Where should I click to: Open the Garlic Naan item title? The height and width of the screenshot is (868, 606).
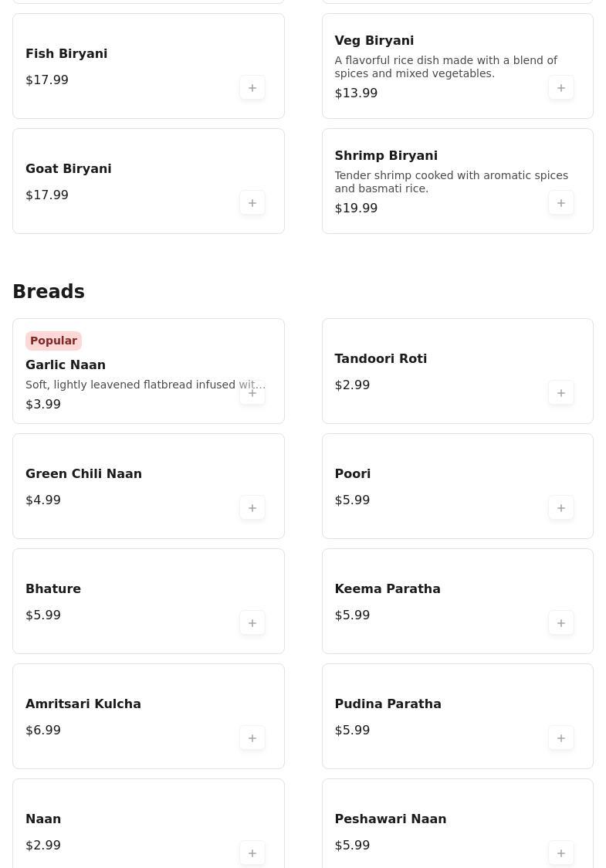pos(66,364)
